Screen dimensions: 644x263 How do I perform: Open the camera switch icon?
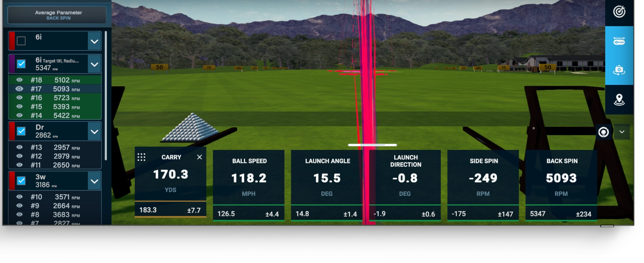pyautogui.click(x=619, y=70)
